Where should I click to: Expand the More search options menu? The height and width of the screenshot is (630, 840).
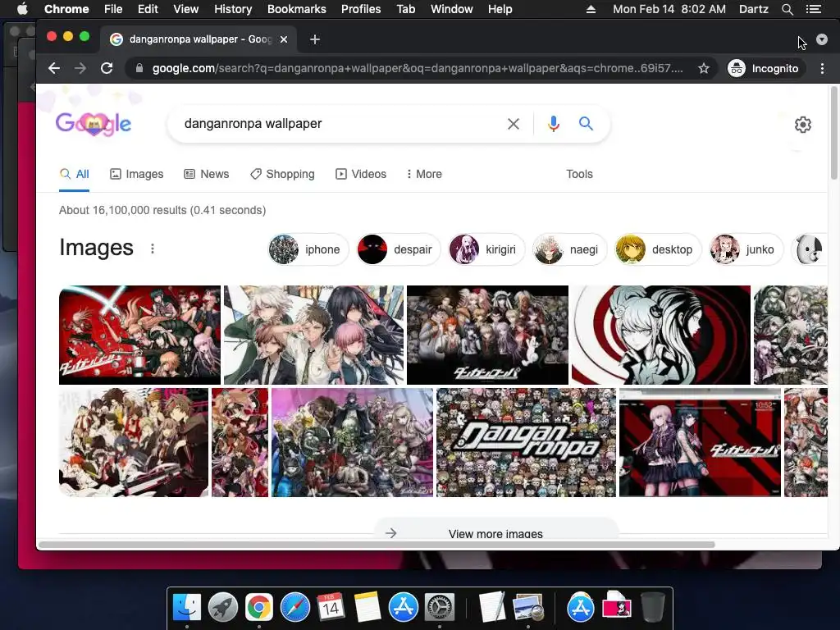424,174
